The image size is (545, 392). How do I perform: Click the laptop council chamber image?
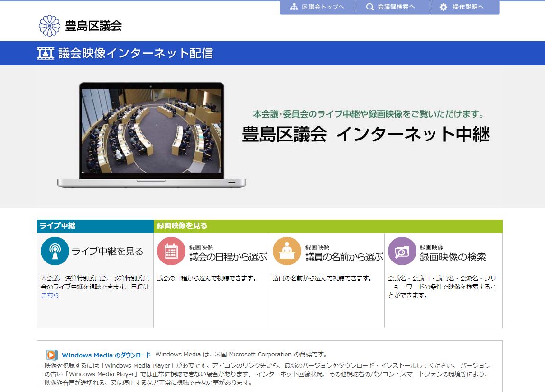pos(151,135)
